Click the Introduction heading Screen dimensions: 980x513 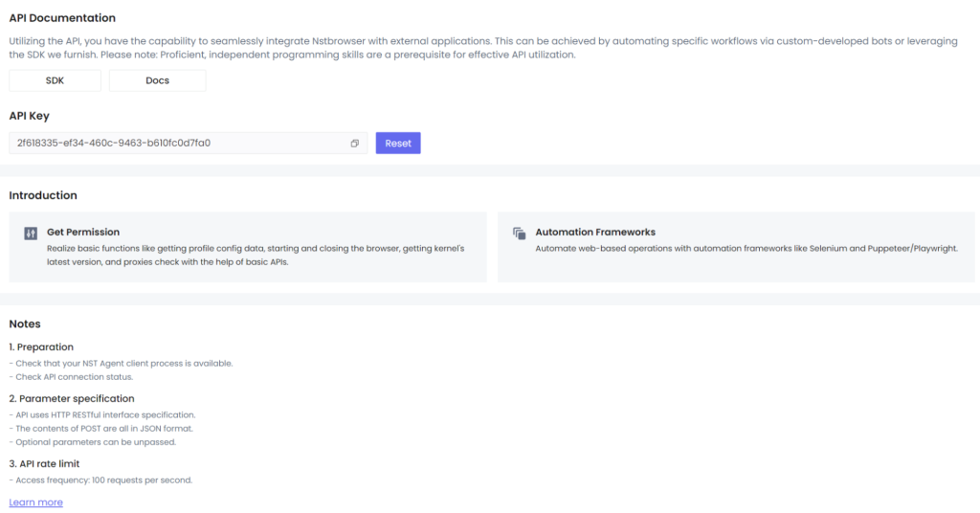point(43,195)
